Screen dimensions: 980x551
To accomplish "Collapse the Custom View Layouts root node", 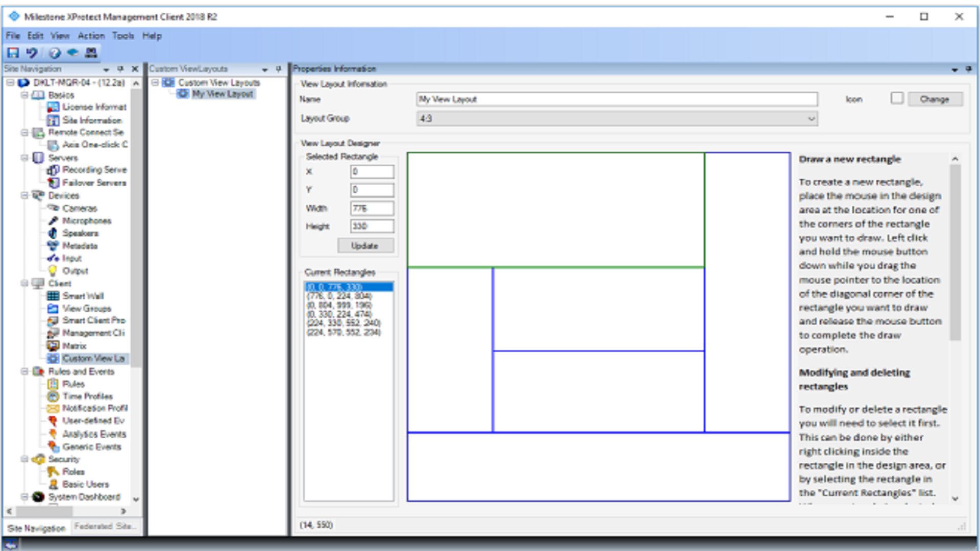I will pos(155,83).
